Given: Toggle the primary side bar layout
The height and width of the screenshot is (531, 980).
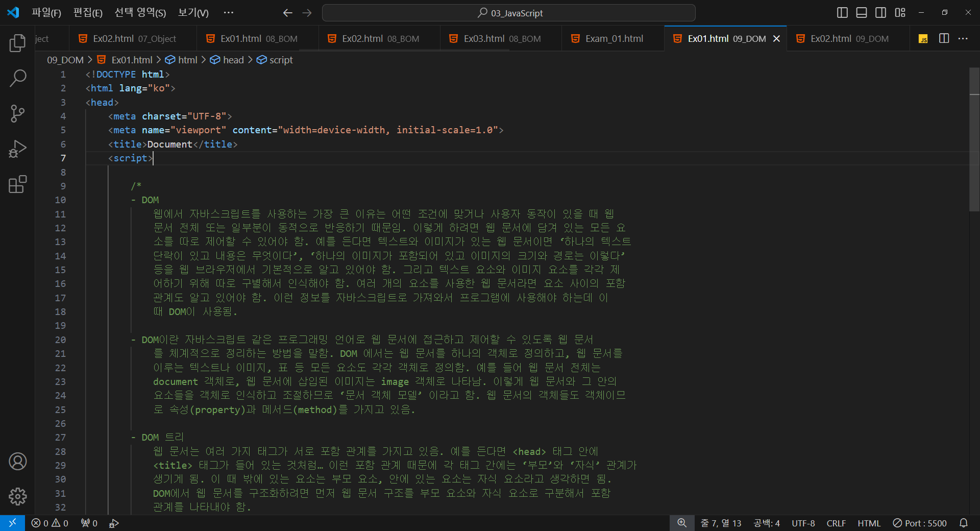Looking at the screenshot, I should (842, 13).
